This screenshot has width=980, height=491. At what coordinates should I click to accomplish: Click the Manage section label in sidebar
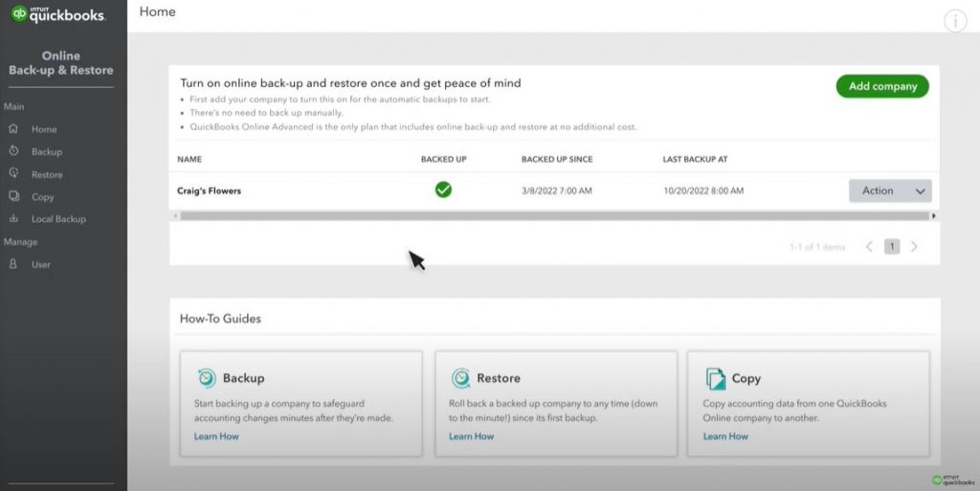coord(21,242)
